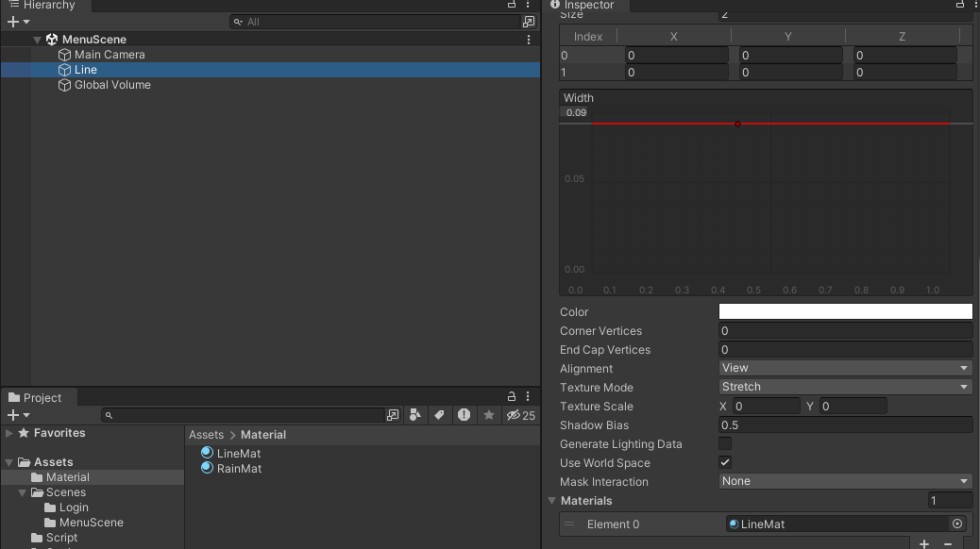Collapse the Scenes folder

tap(23, 492)
